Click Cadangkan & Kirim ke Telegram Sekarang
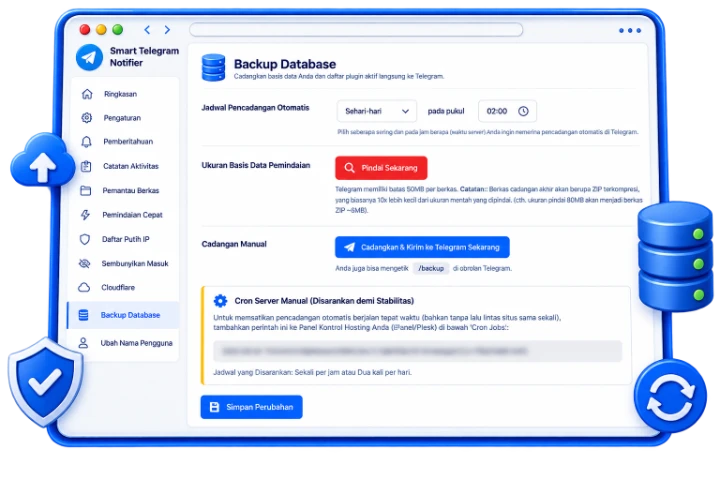Viewport: 720px width, 480px height. coord(422,247)
